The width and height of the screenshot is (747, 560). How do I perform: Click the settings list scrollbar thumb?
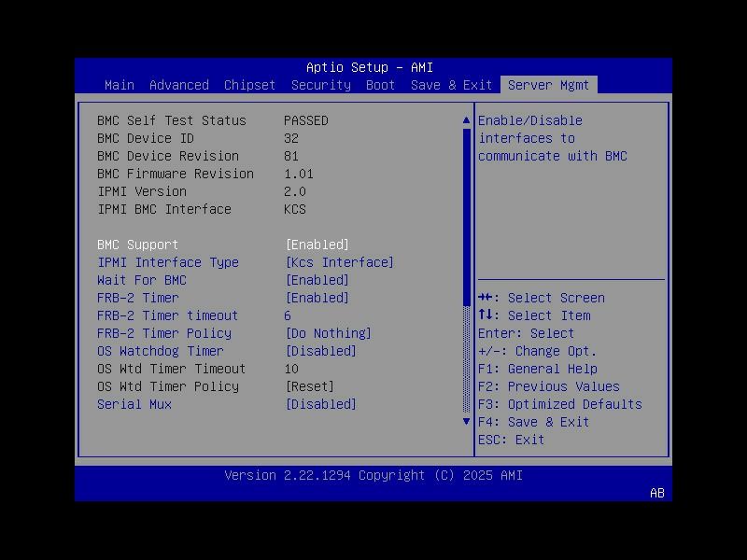[466, 217]
